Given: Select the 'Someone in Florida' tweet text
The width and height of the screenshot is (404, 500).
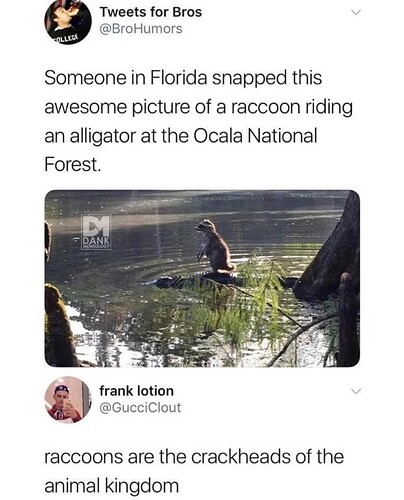Looking at the screenshot, I should click(198, 121).
